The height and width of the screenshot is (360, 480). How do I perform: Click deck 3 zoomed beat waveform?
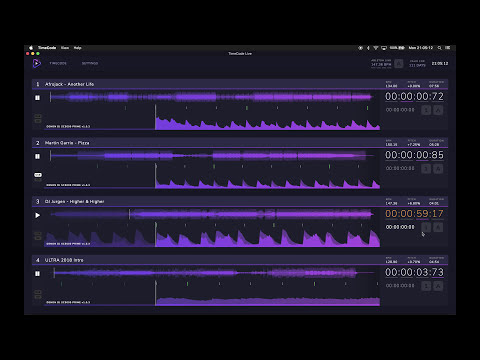point(212,235)
